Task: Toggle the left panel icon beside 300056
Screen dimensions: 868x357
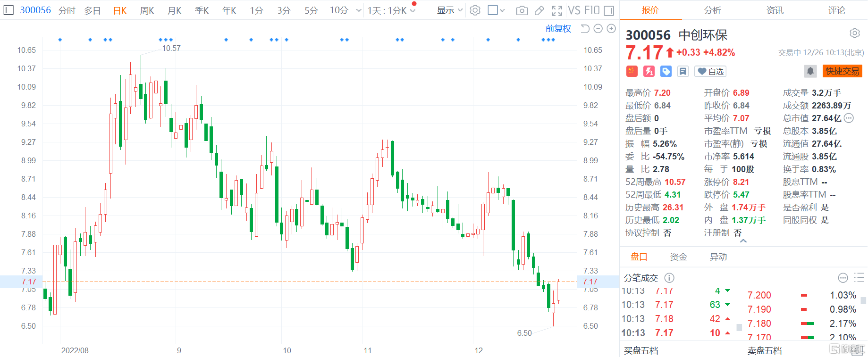Action: (x=8, y=10)
